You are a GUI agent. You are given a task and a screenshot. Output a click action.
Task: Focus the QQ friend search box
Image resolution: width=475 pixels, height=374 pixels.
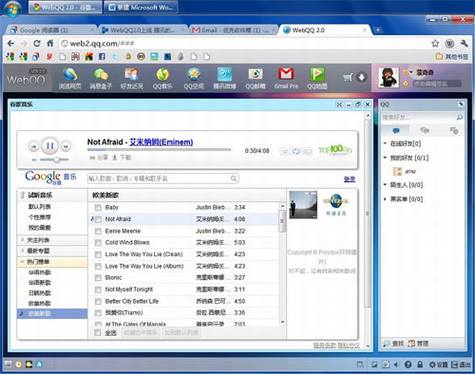tap(419, 117)
